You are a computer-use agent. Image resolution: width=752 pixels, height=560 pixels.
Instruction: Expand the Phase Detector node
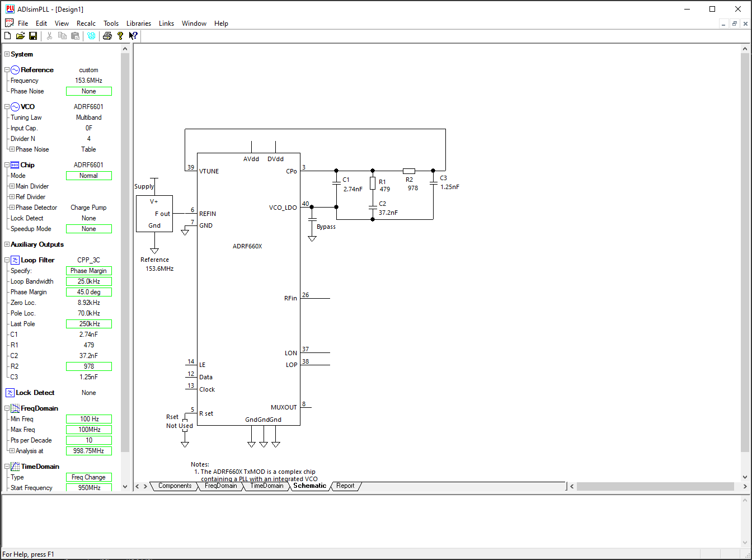(x=12, y=208)
